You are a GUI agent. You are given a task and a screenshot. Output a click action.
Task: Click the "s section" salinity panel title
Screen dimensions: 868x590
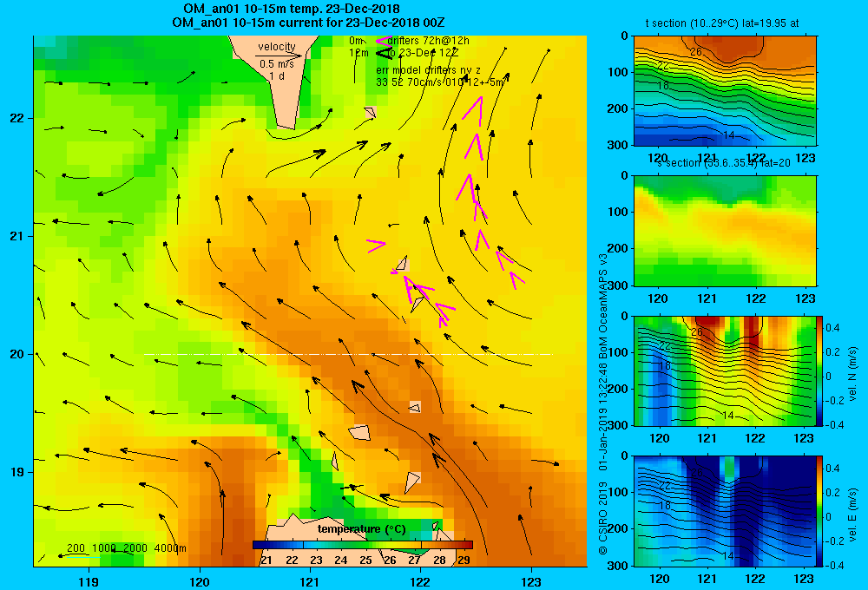point(723,163)
